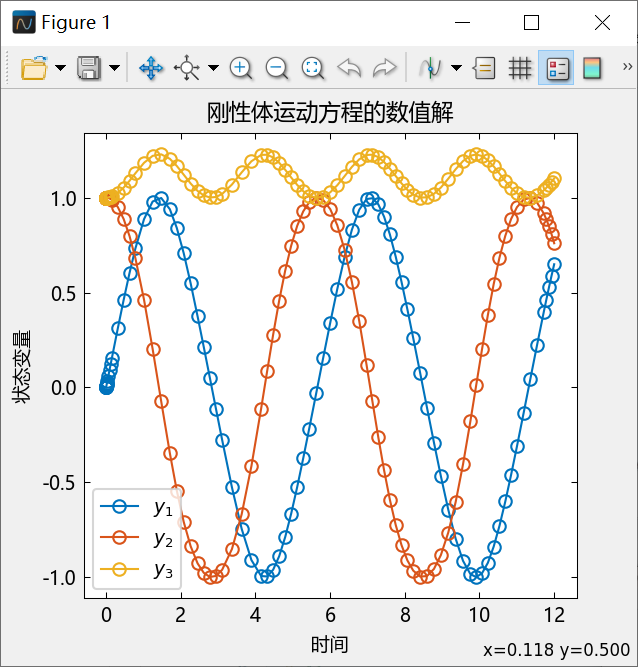
Task: Click the y₂ legend entry
Action: point(137,538)
